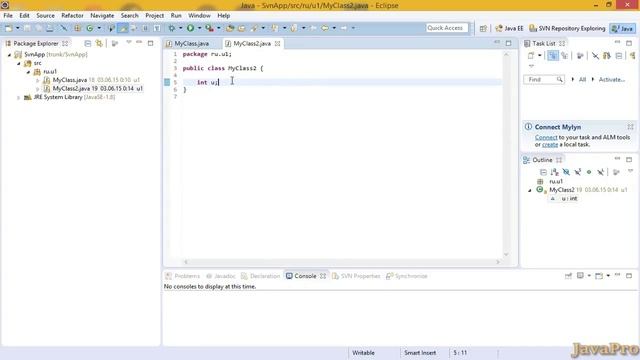The height and width of the screenshot is (360, 640).
Task: Click the New Task icon in Task List
Action: tap(531, 56)
